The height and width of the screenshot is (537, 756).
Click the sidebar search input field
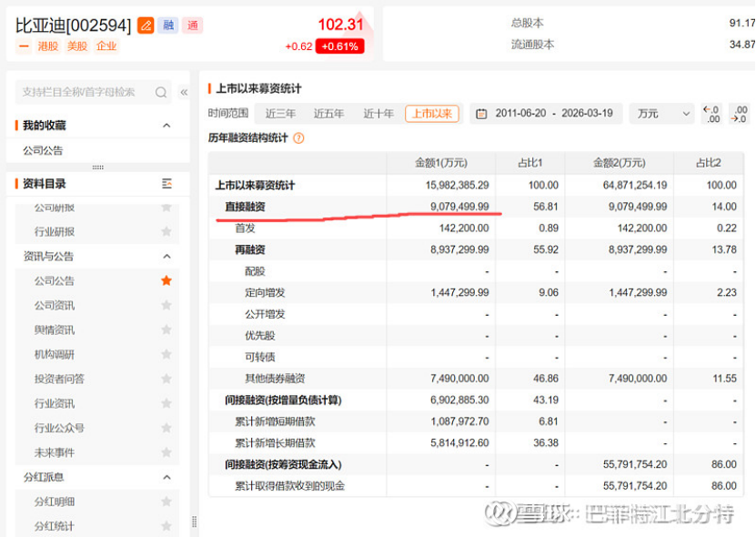pyautogui.click(x=82, y=92)
